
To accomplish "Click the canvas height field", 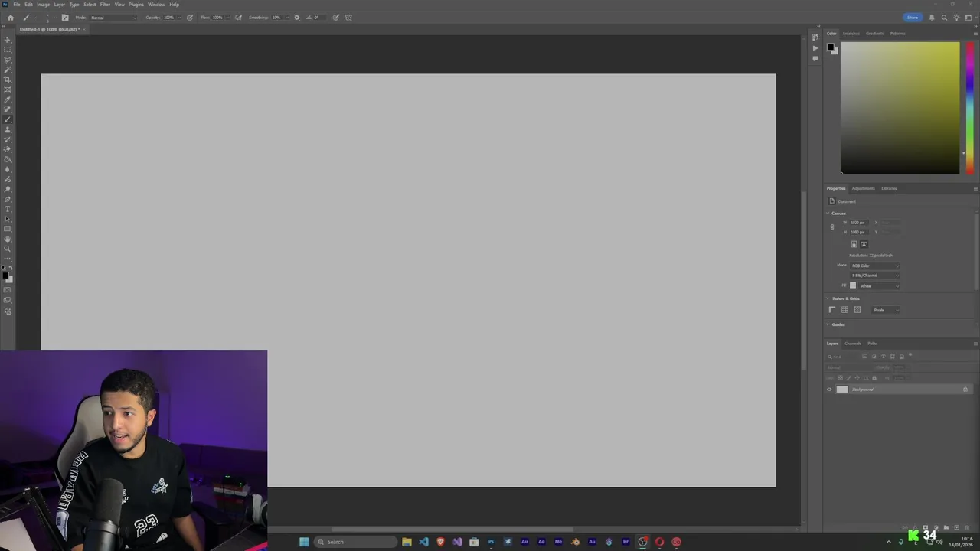I will (x=859, y=232).
